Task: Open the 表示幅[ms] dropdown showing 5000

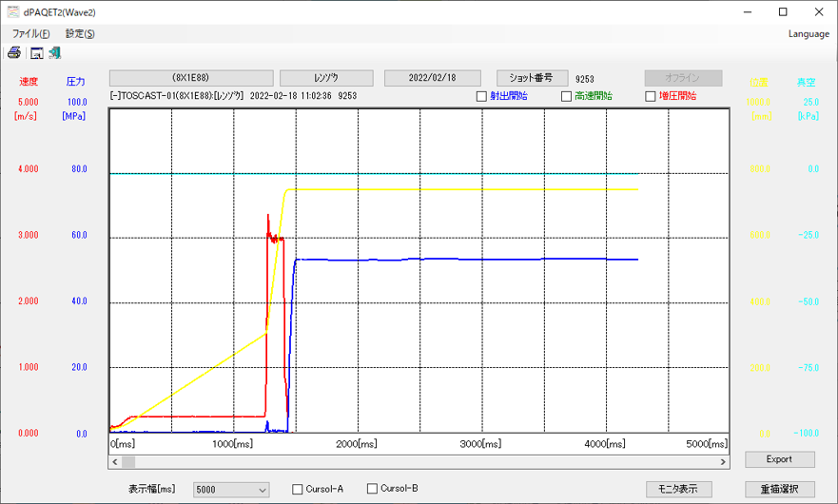Action: point(231,490)
